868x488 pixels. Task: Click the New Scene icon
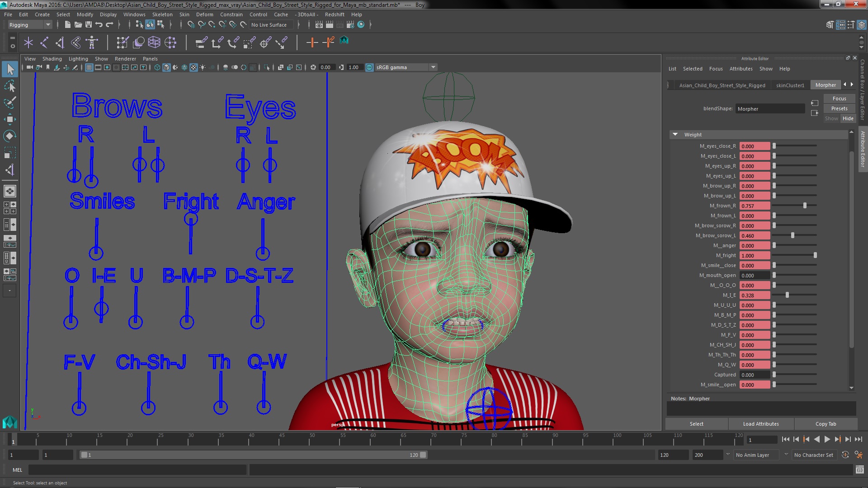[x=67, y=24]
